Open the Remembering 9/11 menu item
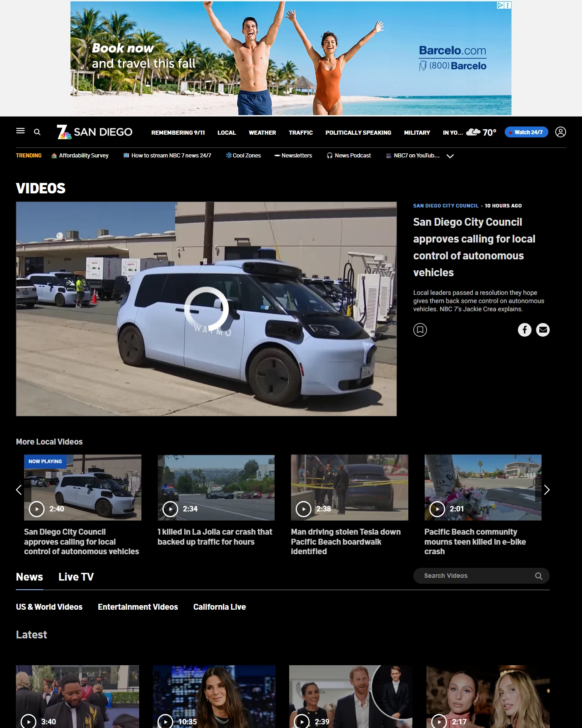Screen dimensions: 582x728 tap(178, 133)
